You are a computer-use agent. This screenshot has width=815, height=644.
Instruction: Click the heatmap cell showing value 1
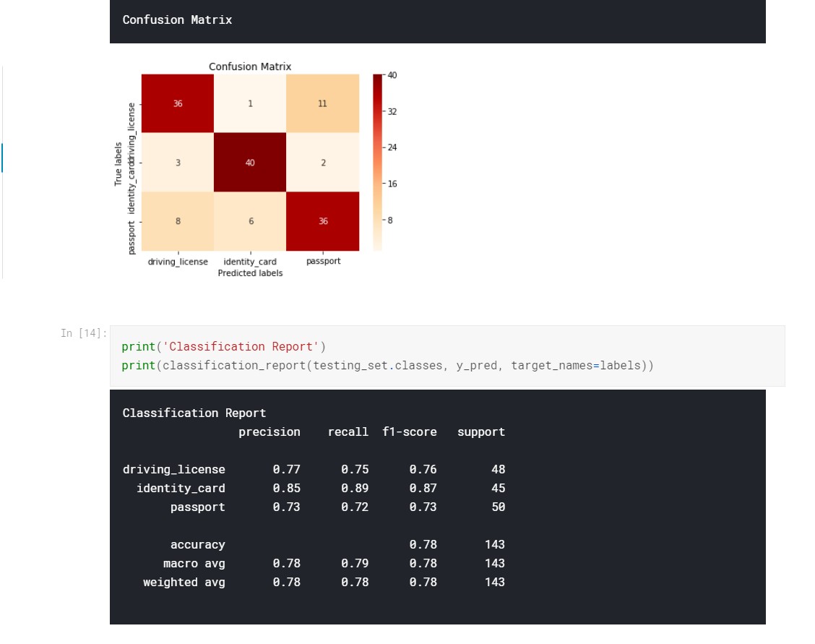250,103
